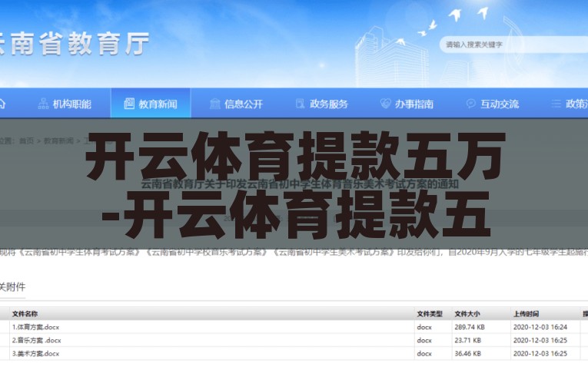The height and width of the screenshot is (367, 588).
Task: Click the home icon in the navigation bar
Action: coord(2,104)
